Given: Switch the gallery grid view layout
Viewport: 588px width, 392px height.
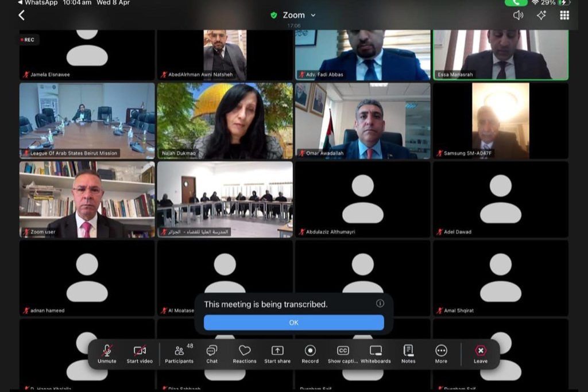Looking at the screenshot, I should [x=564, y=15].
